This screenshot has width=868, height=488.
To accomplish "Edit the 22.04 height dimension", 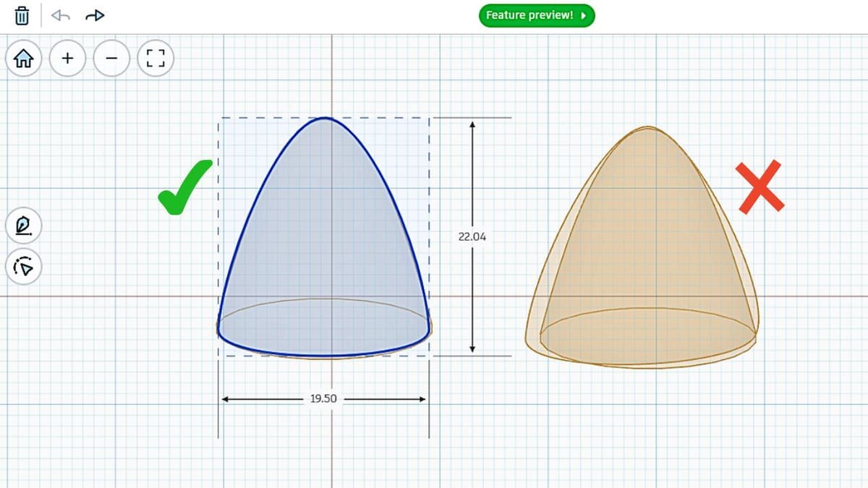I will (x=471, y=236).
